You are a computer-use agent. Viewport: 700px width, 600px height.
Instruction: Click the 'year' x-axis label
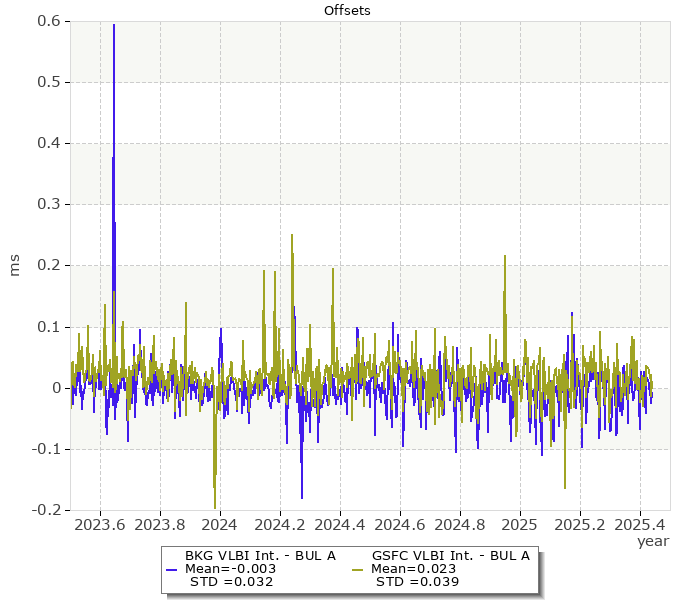point(653,541)
